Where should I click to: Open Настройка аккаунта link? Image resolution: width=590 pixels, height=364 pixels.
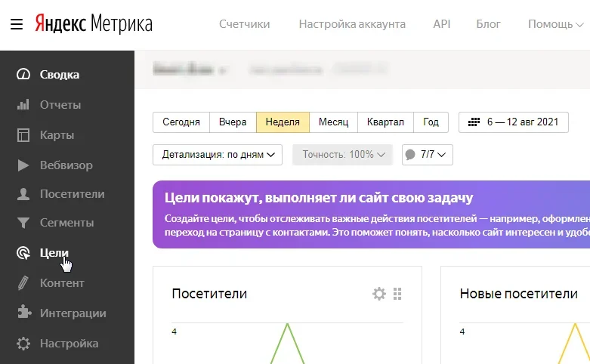point(352,24)
